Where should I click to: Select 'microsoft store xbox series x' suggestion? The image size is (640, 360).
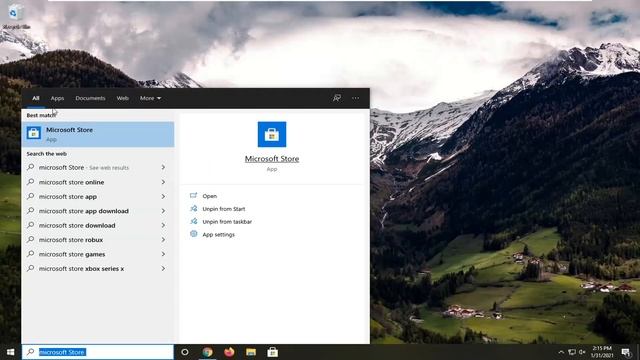click(98, 269)
